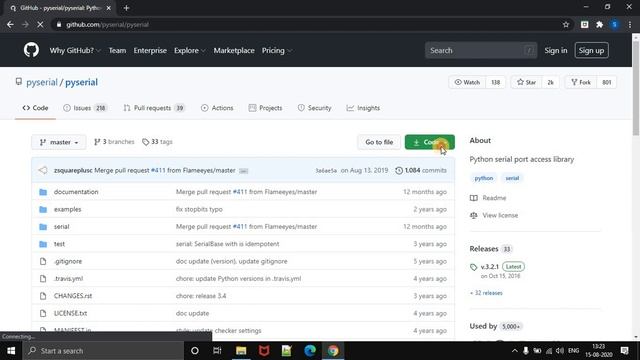This screenshot has height=360, width=640.
Task: Go to Marketplace in top navigation
Action: point(234,51)
